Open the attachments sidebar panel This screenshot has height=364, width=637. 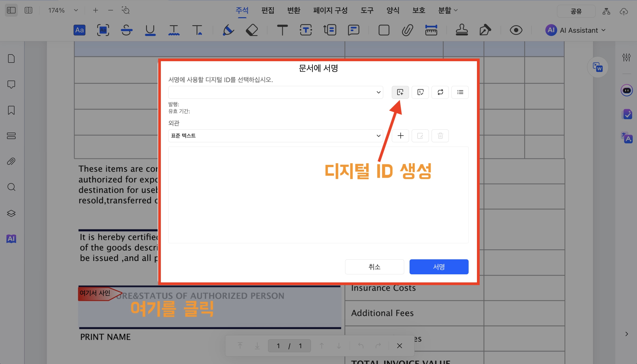(11, 161)
